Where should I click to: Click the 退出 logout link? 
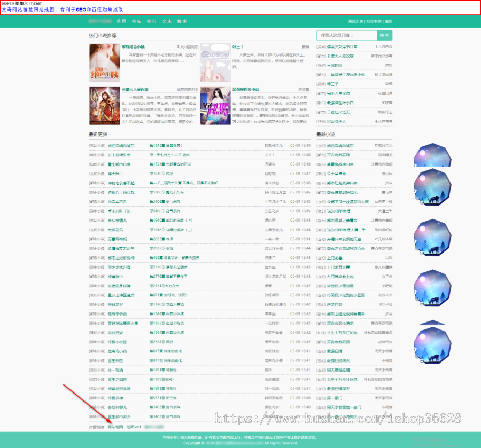coord(389,21)
